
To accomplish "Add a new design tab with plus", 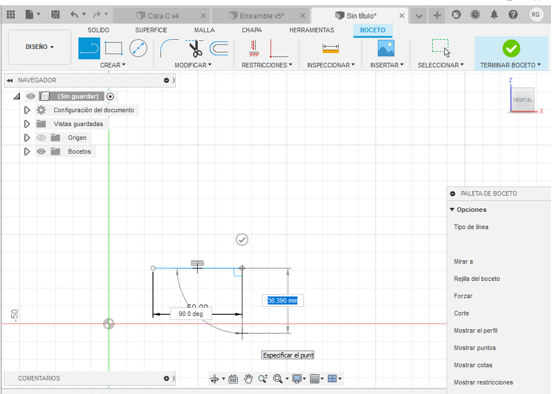I will [437, 15].
